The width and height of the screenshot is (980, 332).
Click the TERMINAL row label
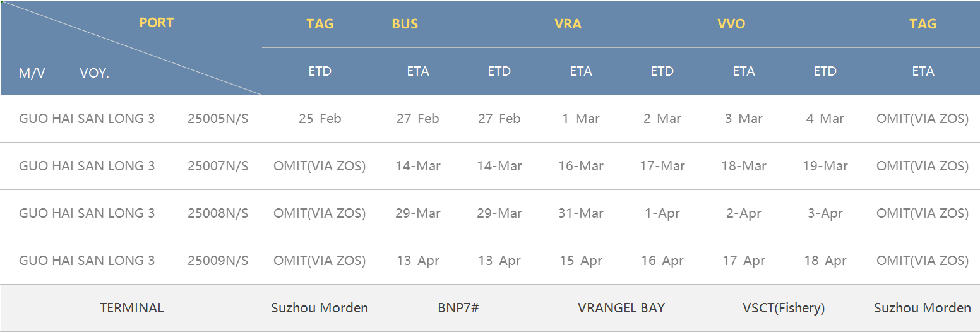click(131, 308)
